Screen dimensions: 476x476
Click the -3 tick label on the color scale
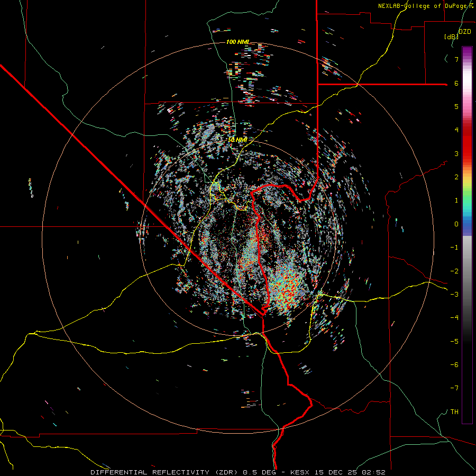[x=454, y=294]
